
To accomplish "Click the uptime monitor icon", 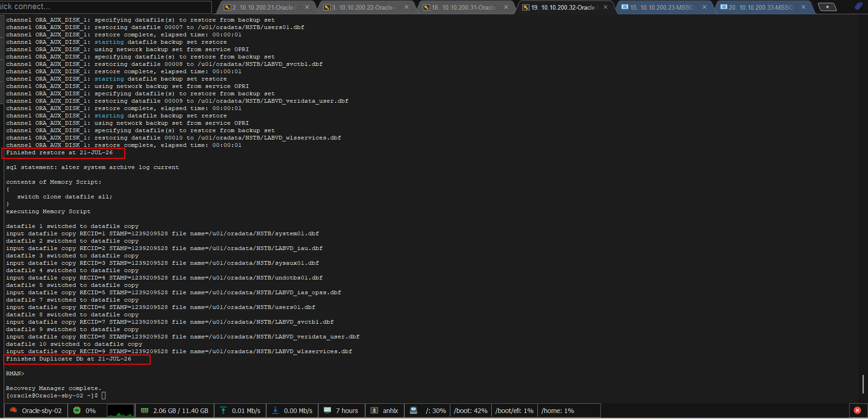I will [x=327, y=410].
